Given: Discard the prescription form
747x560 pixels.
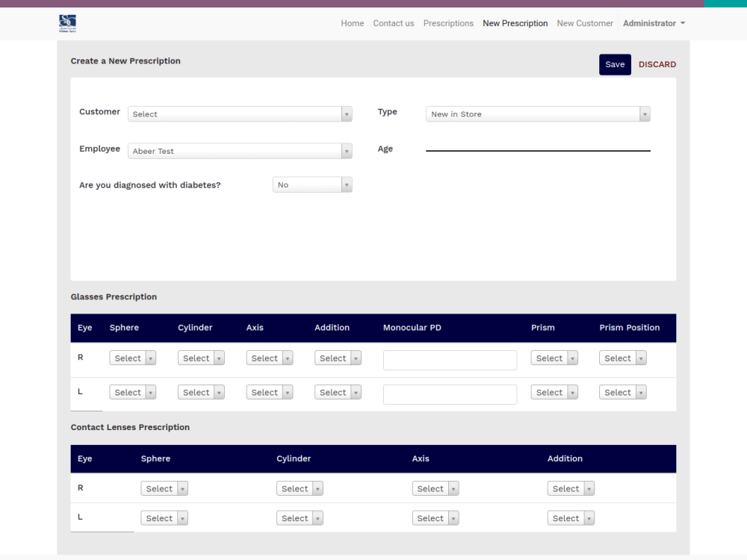Looking at the screenshot, I should pos(657,64).
